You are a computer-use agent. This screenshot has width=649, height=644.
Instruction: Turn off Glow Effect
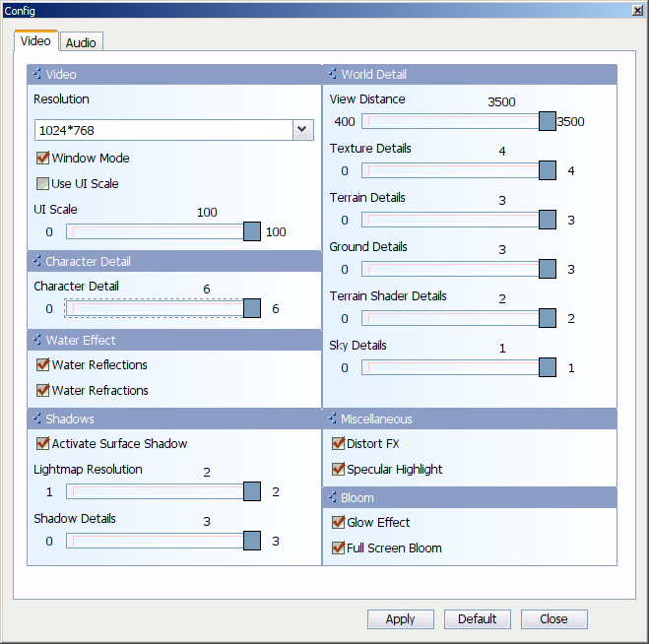[338, 522]
